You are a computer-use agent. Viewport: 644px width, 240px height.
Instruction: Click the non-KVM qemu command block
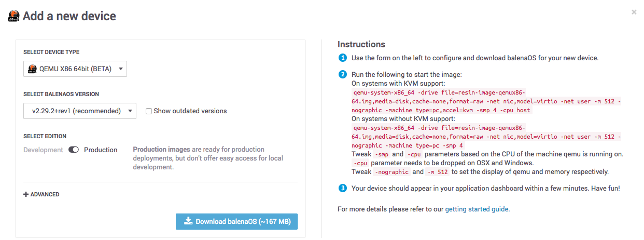486,137
